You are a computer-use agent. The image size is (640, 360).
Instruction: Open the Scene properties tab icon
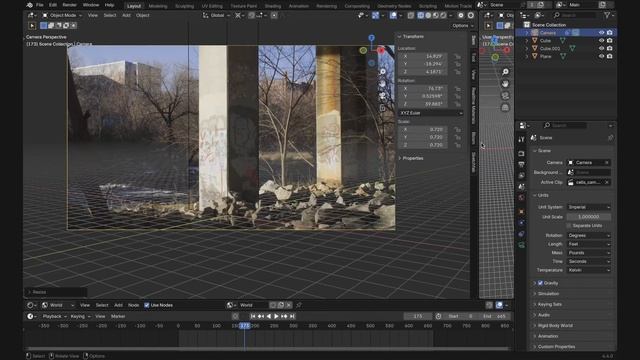(521, 187)
